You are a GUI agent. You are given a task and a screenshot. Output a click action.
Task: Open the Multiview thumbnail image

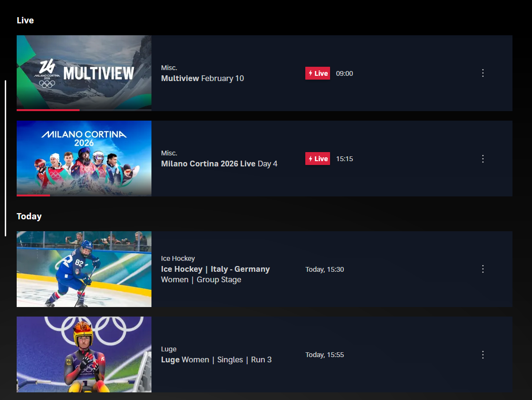[x=84, y=72]
